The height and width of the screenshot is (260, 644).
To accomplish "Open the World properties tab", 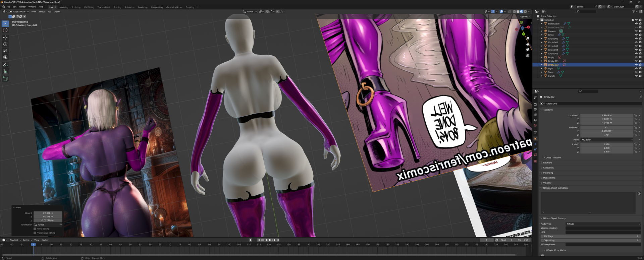I will coord(535,125).
